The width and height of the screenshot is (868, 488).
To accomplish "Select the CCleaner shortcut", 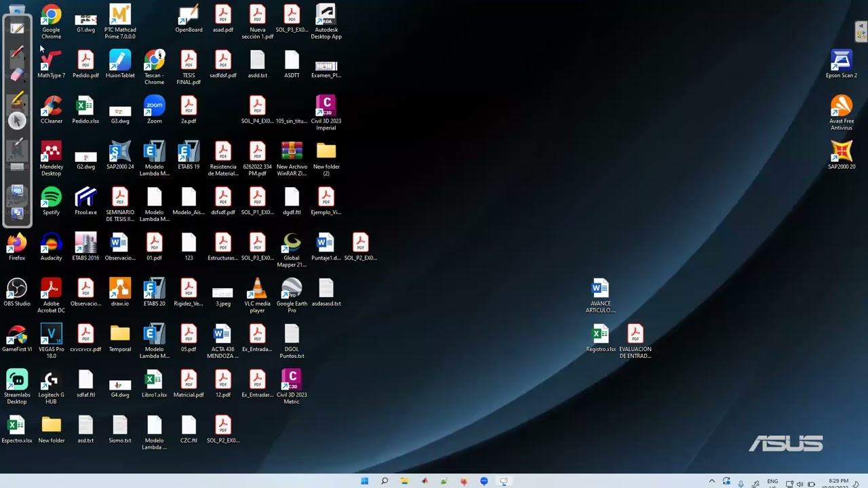I will coord(51,109).
